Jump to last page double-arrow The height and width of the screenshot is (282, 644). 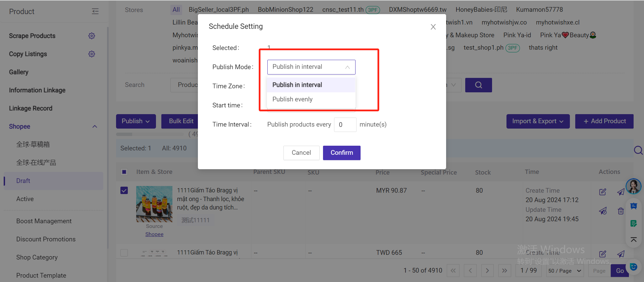pos(504,271)
